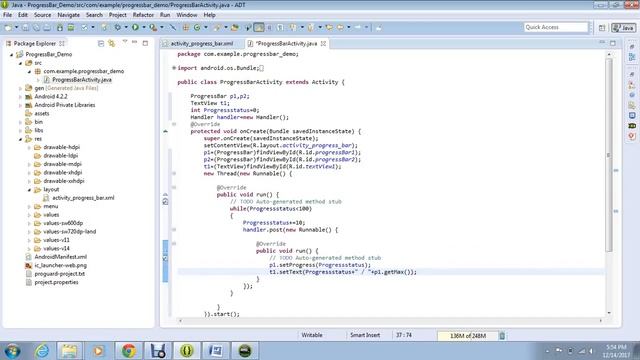The height and width of the screenshot is (360, 640).
Task: Open the Run button dropdown arrow
Action: pyautogui.click(x=144, y=27)
